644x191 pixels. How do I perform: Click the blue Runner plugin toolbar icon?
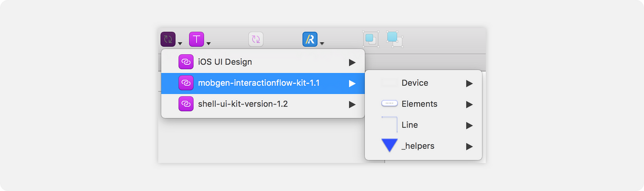(310, 39)
